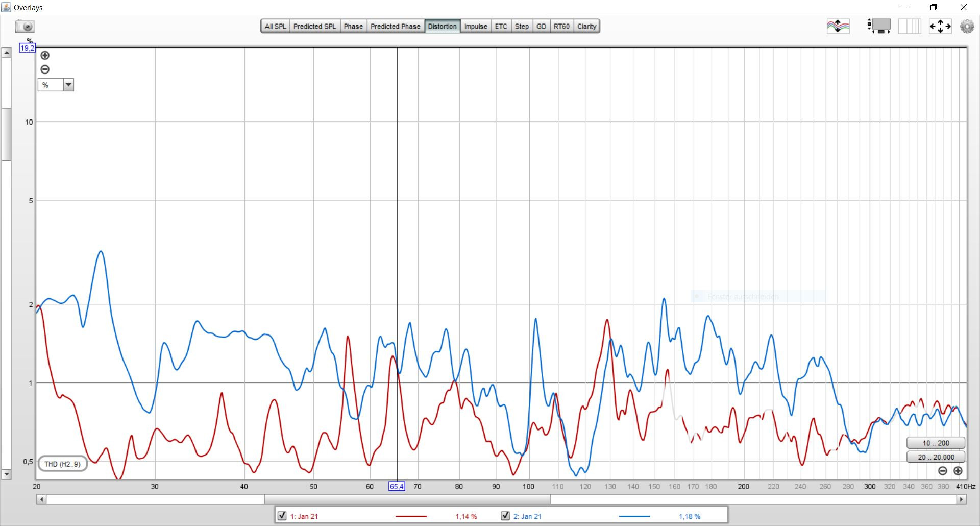This screenshot has height=526, width=980.
Task: Click the 1: Jan 21 legend label
Action: (304, 516)
